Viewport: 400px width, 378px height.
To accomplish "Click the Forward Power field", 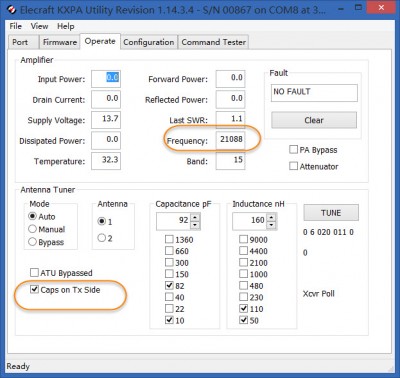I will pyautogui.click(x=230, y=79).
